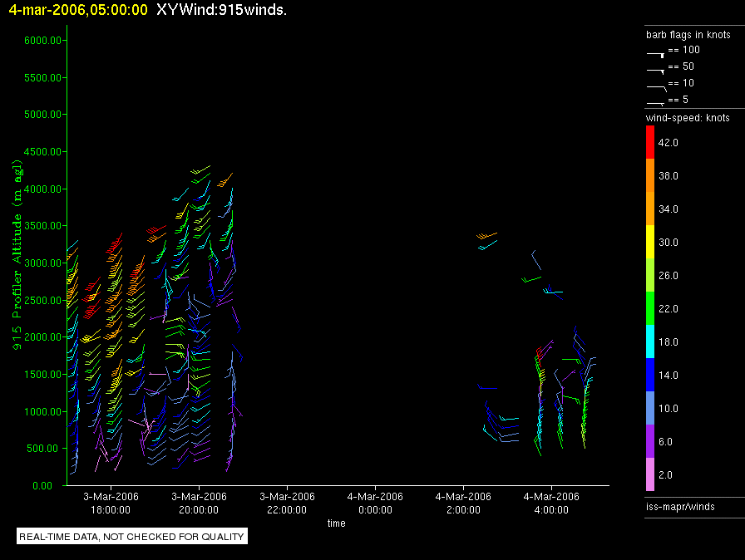Click the iss-mapr/winds legend label
The height and width of the screenshot is (560, 745).
click(680, 506)
